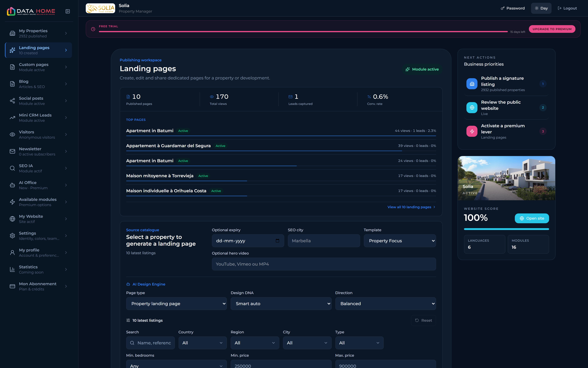Click the Visitors eye icon

(12, 135)
